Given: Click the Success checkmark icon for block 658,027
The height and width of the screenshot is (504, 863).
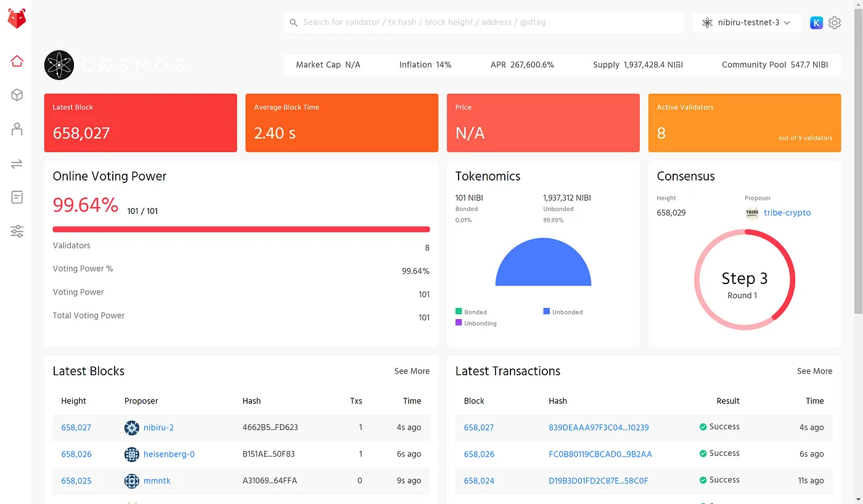Looking at the screenshot, I should point(703,427).
